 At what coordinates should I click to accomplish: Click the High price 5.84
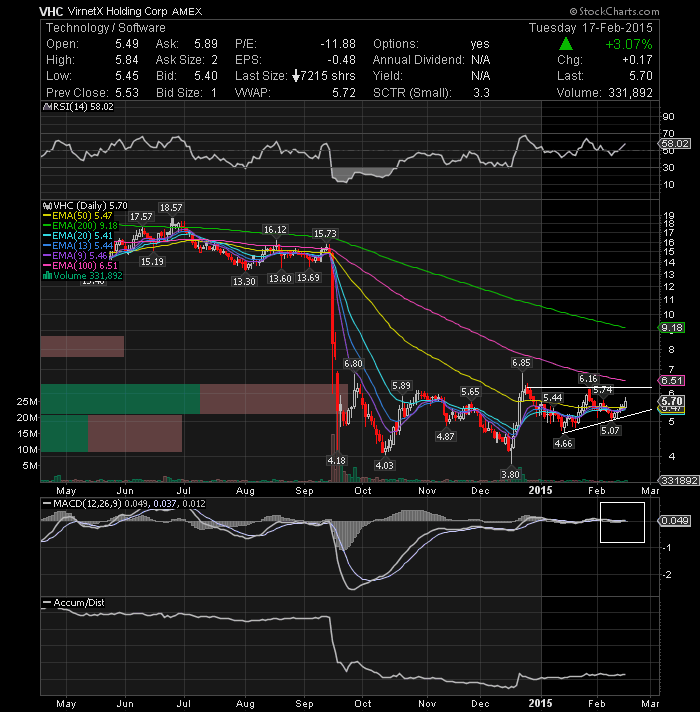(x=127, y=60)
